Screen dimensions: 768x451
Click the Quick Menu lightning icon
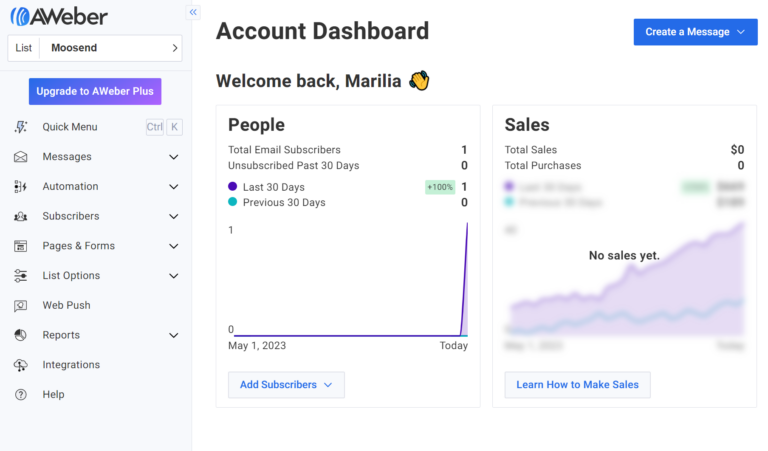[x=21, y=127]
